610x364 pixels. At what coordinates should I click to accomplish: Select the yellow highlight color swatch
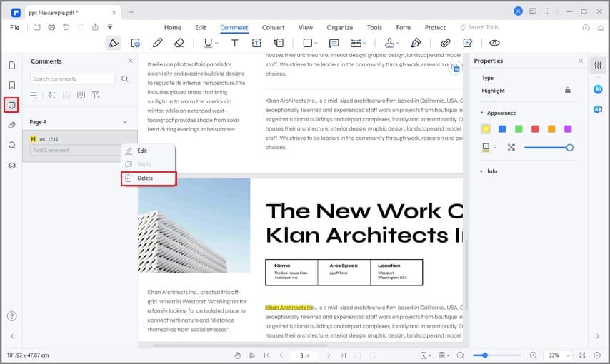486,128
